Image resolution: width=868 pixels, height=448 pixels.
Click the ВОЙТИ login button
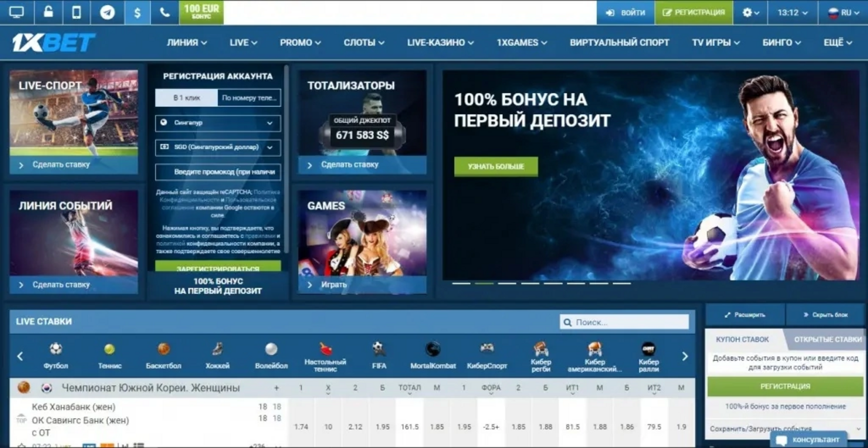[x=626, y=12]
